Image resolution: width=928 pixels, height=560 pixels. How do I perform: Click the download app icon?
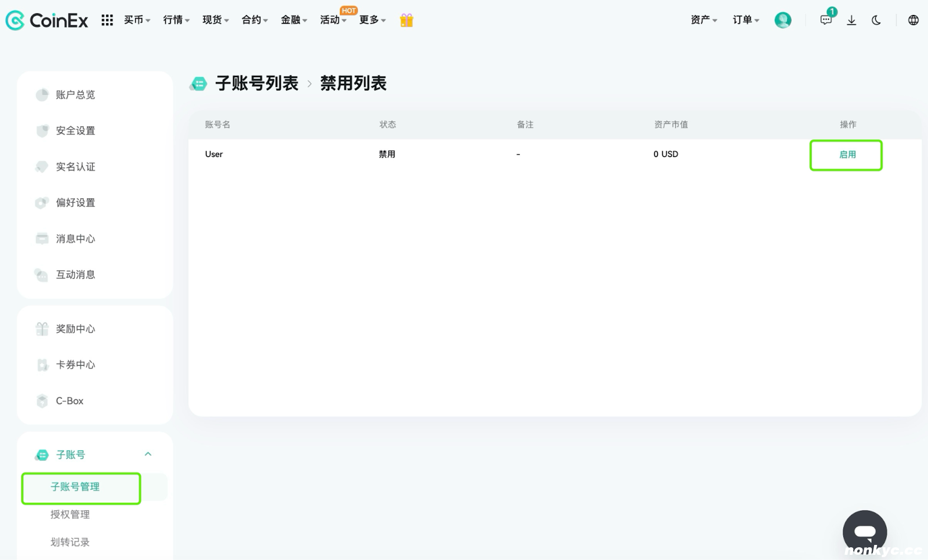pos(851,20)
